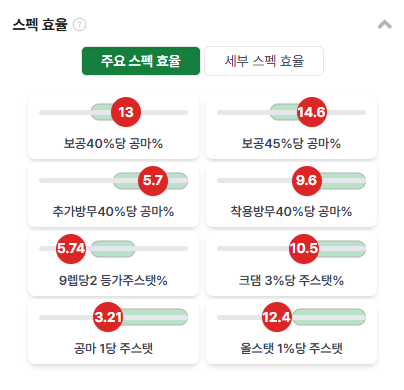Select the 주요 스펙 효율 tab
Image resolution: width=404 pixels, height=390 pixels.
(141, 61)
